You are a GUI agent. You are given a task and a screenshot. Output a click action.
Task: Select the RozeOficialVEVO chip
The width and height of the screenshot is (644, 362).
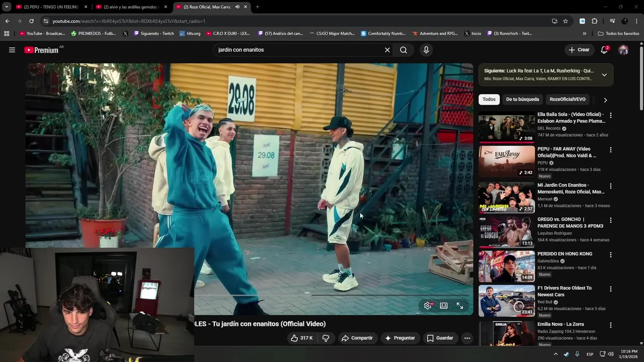tap(568, 100)
